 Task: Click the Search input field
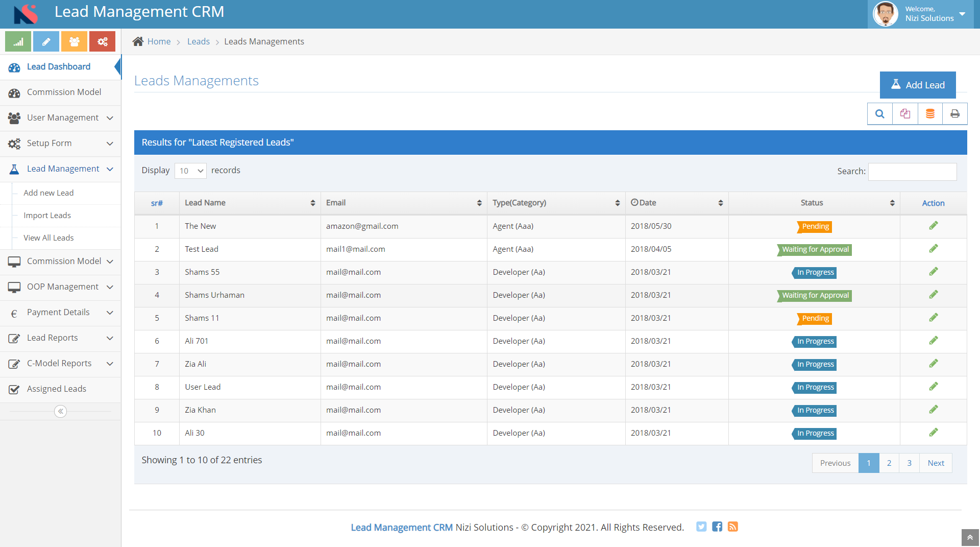912,172
